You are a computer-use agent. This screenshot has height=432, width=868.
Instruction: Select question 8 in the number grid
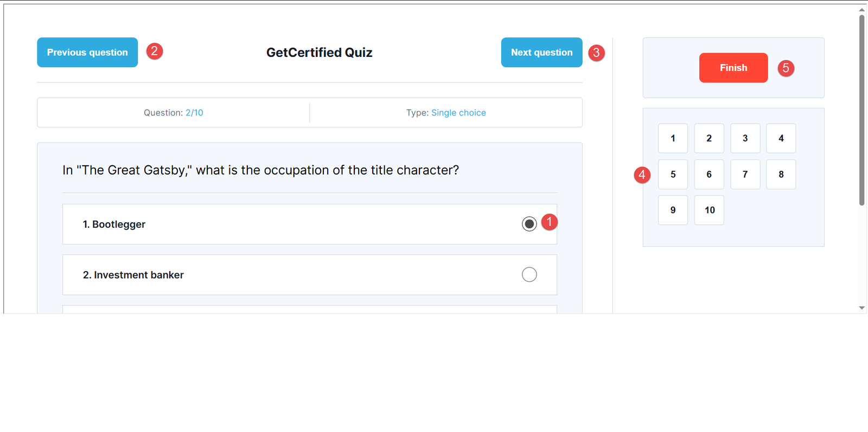click(x=781, y=175)
